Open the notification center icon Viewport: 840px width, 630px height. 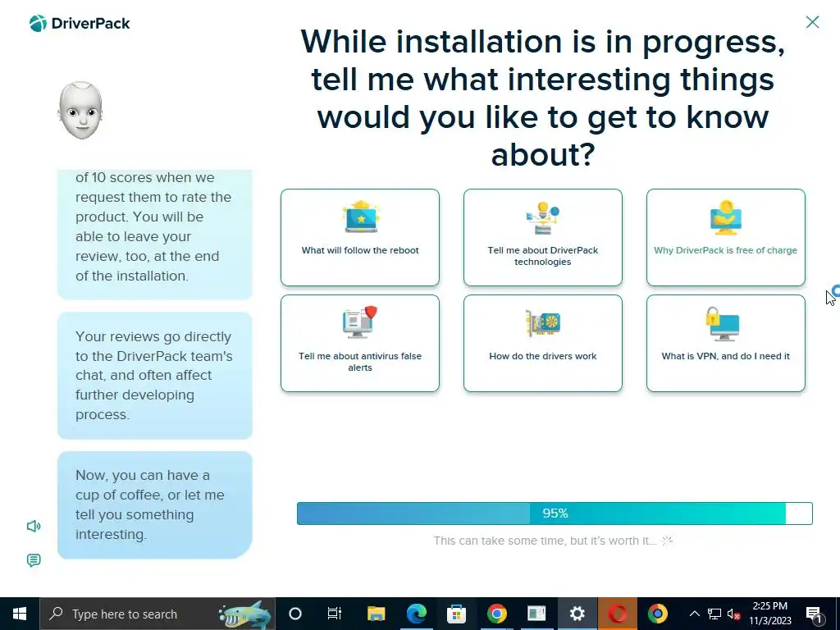(814, 614)
